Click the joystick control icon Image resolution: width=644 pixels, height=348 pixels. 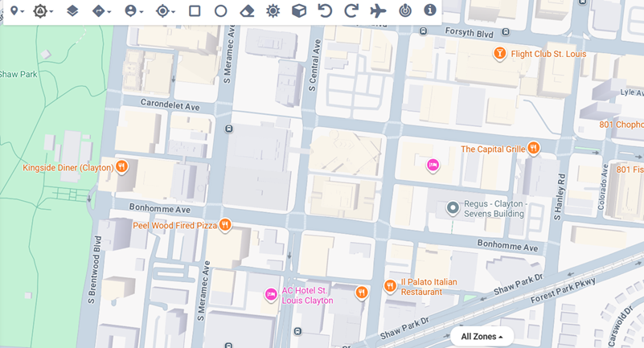(405, 10)
